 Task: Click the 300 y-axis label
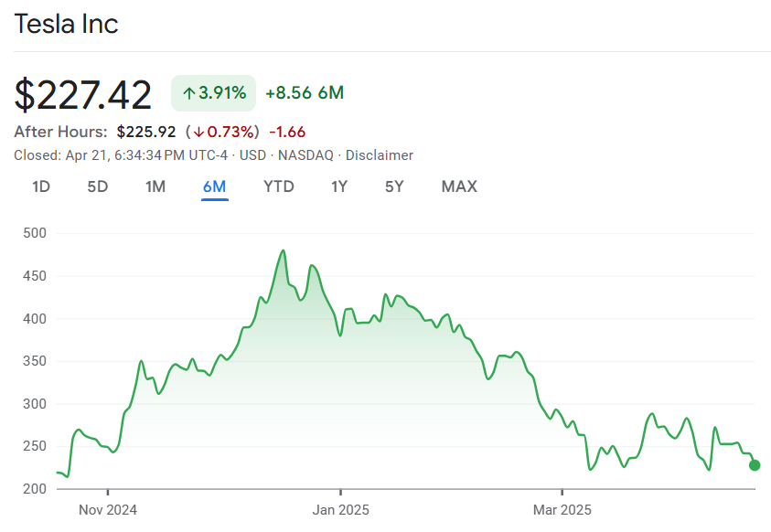click(x=35, y=404)
